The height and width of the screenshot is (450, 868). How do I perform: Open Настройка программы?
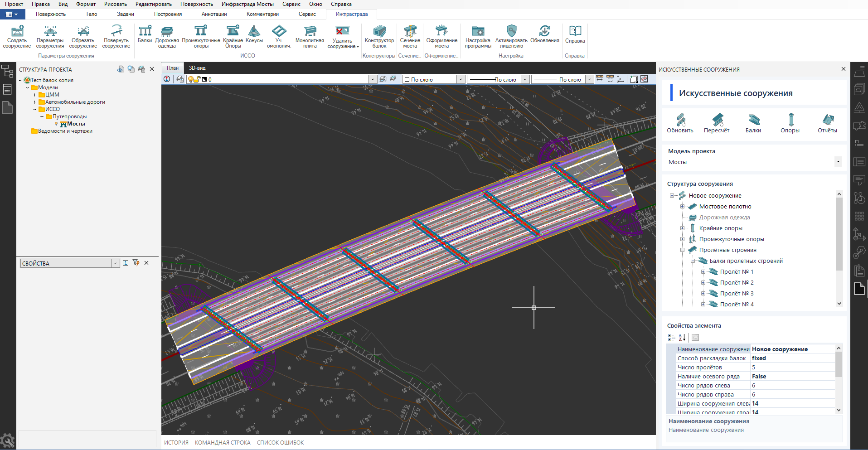[478, 37]
